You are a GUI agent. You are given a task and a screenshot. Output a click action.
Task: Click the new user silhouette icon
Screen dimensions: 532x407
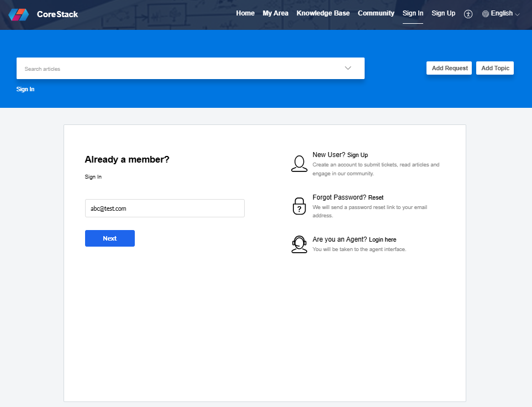point(299,164)
